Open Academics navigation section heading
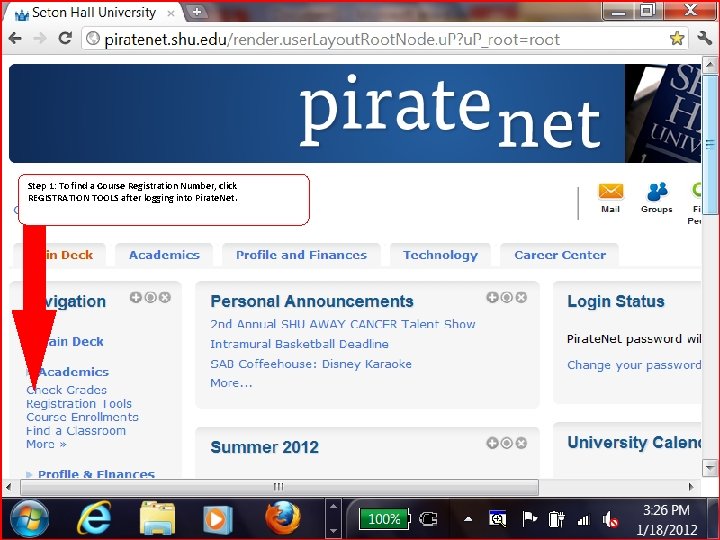 (74, 372)
